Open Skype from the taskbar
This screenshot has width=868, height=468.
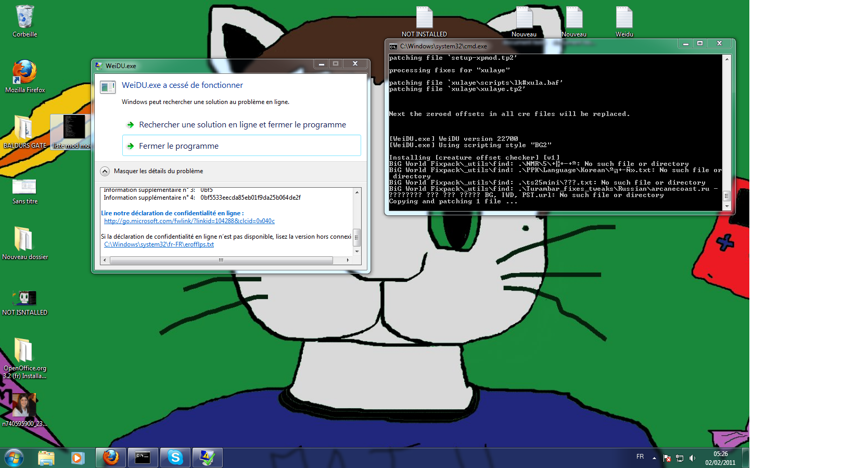pos(175,458)
